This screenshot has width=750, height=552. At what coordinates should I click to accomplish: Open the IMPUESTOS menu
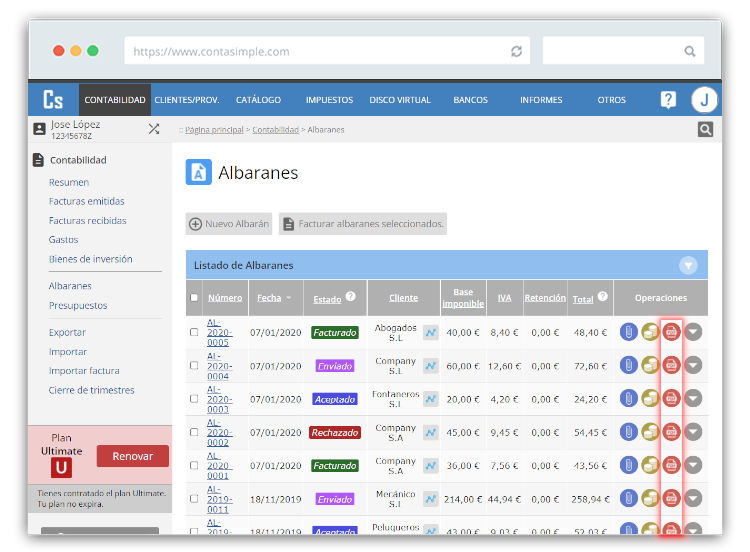coord(329,99)
